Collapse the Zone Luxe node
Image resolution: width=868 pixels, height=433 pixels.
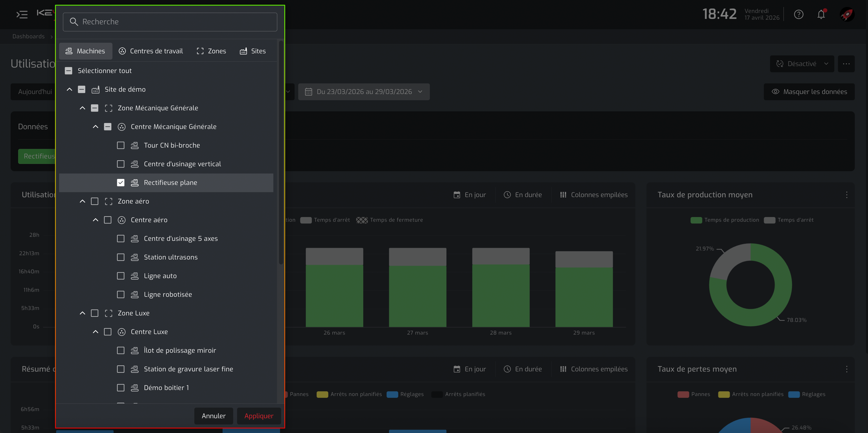[x=83, y=313]
